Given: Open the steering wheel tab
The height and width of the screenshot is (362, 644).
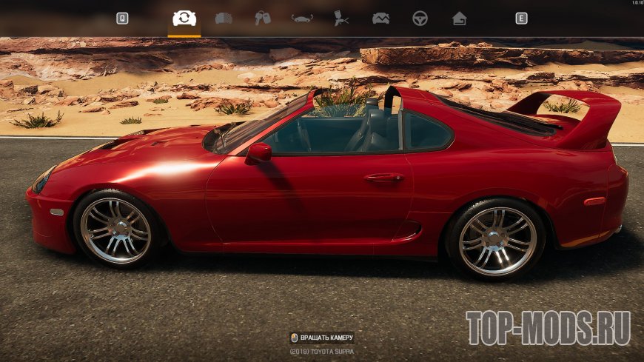Looking at the screenshot, I should click(420, 19).
